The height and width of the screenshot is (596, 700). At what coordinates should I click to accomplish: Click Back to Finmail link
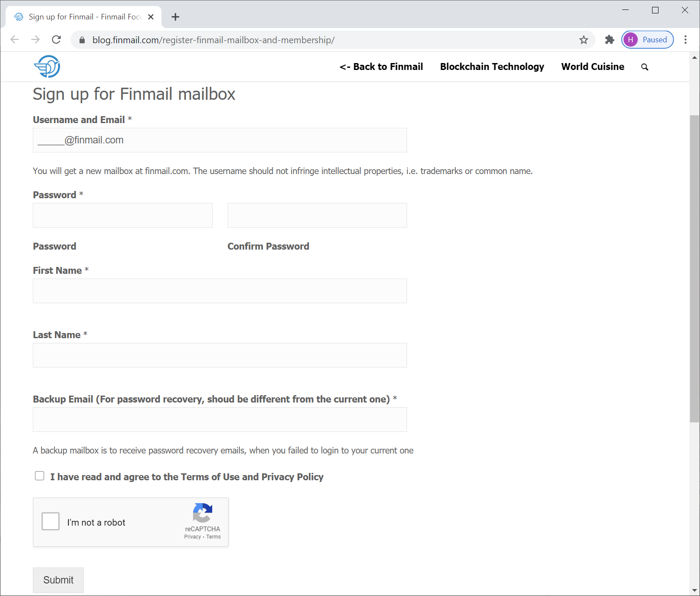[381, 67]
